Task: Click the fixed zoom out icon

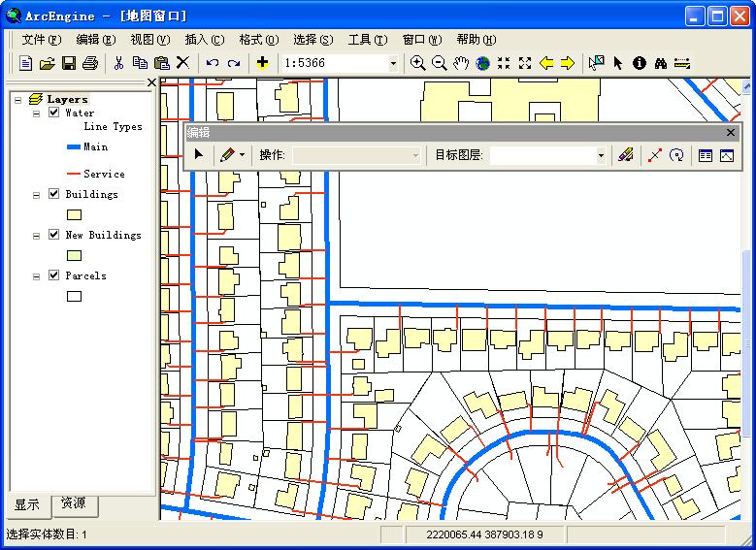Action: [x=525, y=63]
